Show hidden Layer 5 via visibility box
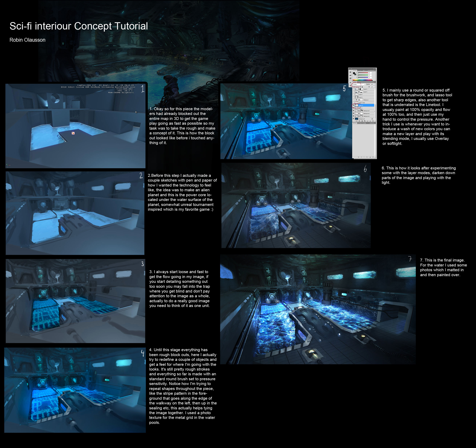This screenshot has height=448, width=476. (x=354, y=92)
